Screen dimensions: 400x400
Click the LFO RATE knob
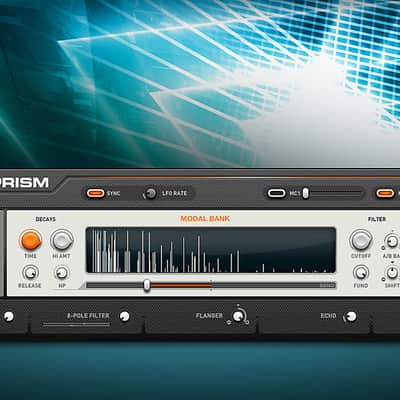(x=151, y=193)
